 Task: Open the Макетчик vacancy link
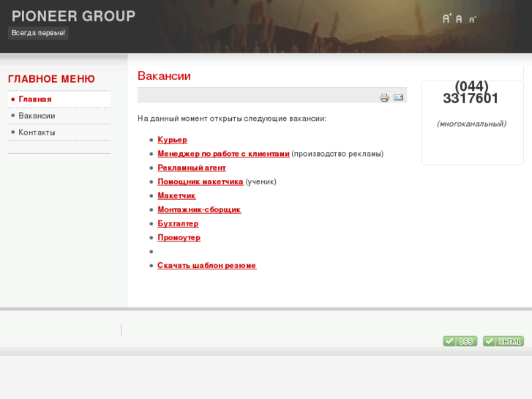(x=176, y=195)
